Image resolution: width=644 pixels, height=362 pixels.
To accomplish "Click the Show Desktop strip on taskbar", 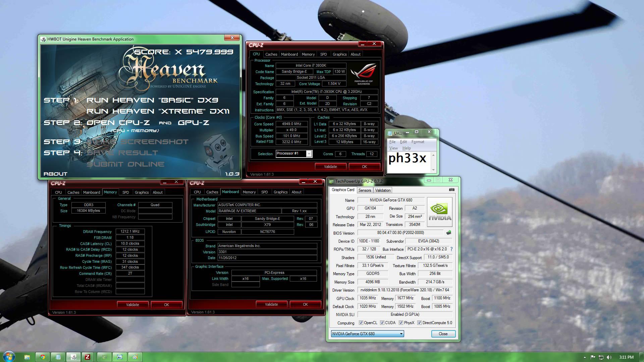I will (x=641, y=357).
